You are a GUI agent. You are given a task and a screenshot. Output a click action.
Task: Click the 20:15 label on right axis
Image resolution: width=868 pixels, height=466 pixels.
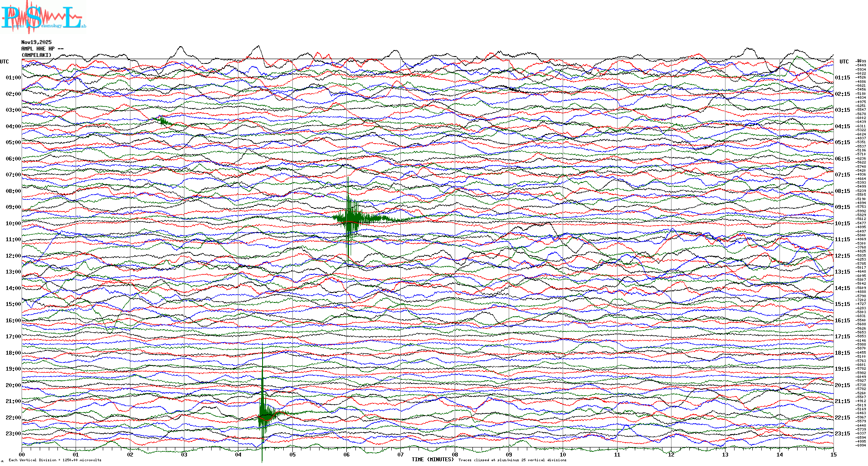tap(842, 385)
